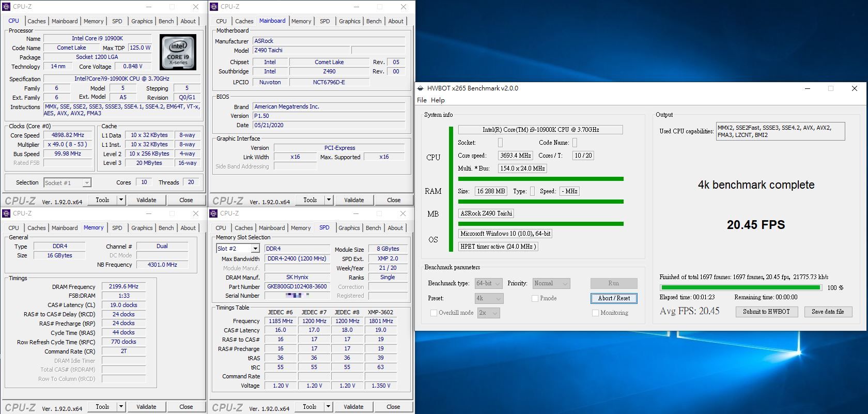This screenshot has height=414, width=868.
Task: Open the Help menu in HWBOT x265 Benchmark
Action: pyautogui.click(x=438, y=100)
